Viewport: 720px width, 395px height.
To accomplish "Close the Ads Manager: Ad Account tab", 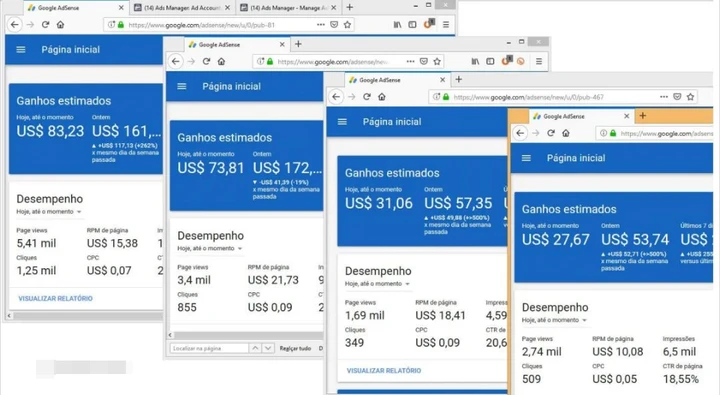I will [x=227, y=8].
